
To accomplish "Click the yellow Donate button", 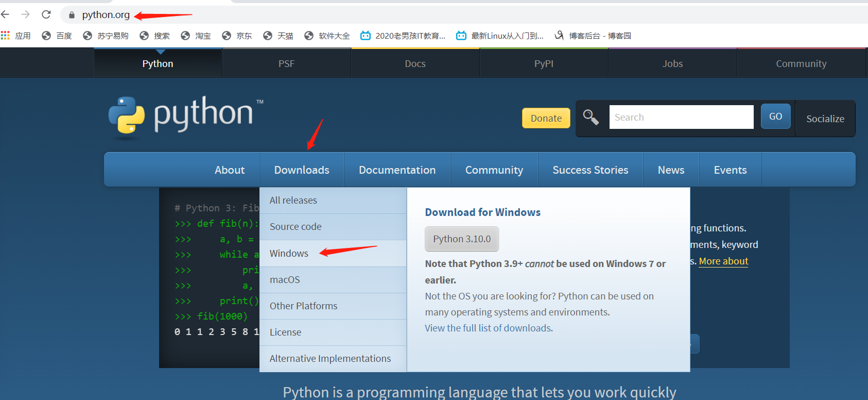I will click(x=546, y=118).
